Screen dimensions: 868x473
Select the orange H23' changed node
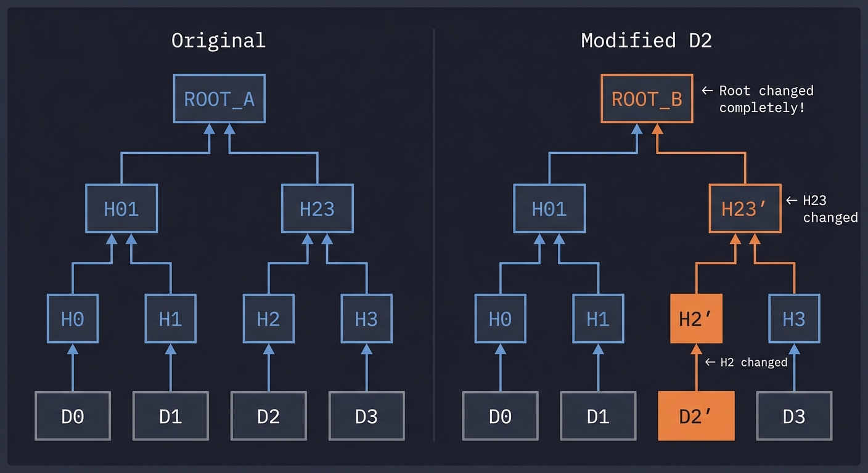tap(744, 208)
